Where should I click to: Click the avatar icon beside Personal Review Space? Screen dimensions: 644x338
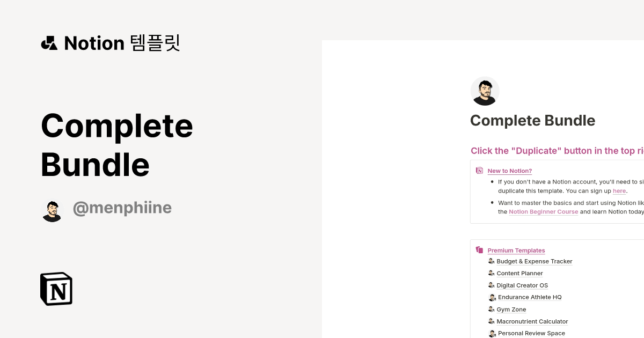(492, 333)
